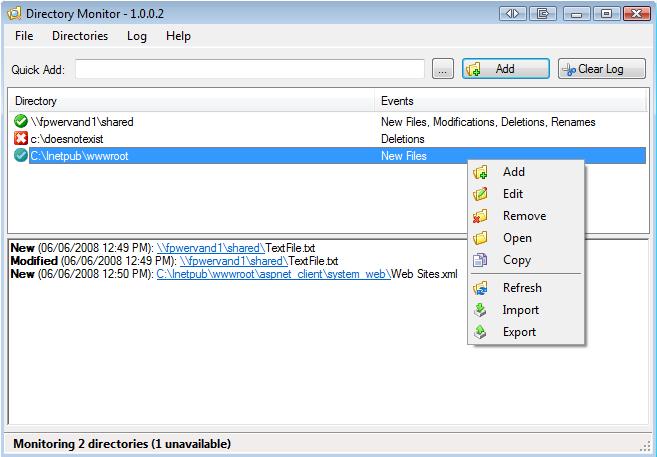Click the 'Web Sites.xml' log text
Image resolution: width=657 pixels, height=457 pixels.
click(x=424, y=274)
